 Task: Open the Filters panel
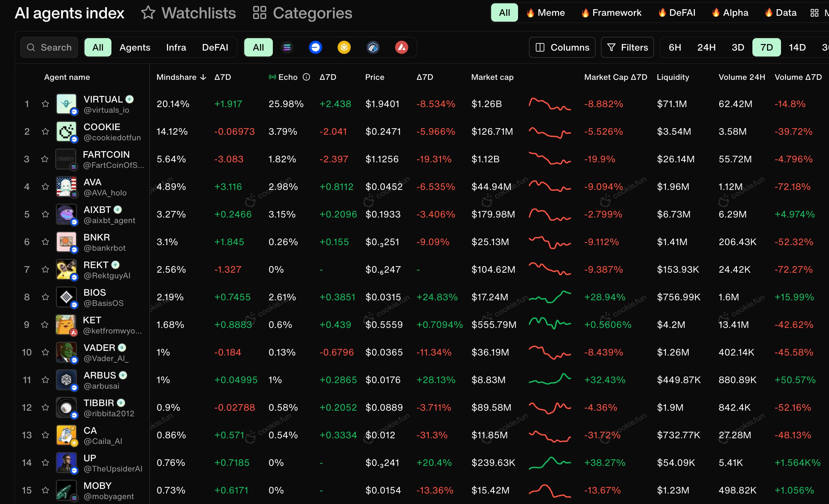(627, 47)
